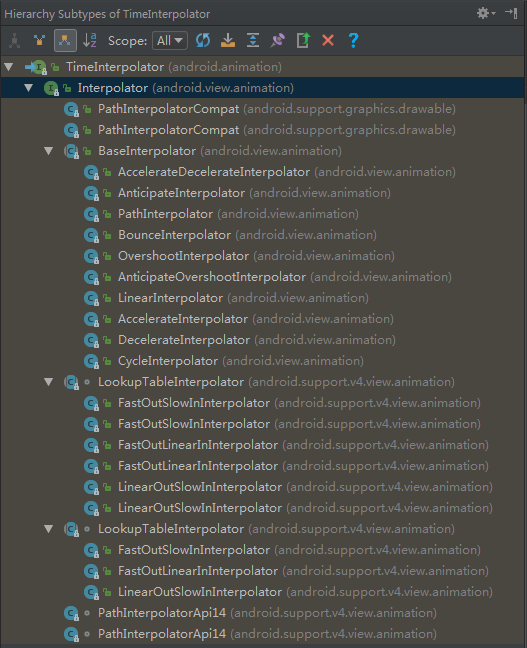This screenshot has height=648, width=527.
Task: Toggle alphabetical sorting of hierarchy
Action: [90, 40]
